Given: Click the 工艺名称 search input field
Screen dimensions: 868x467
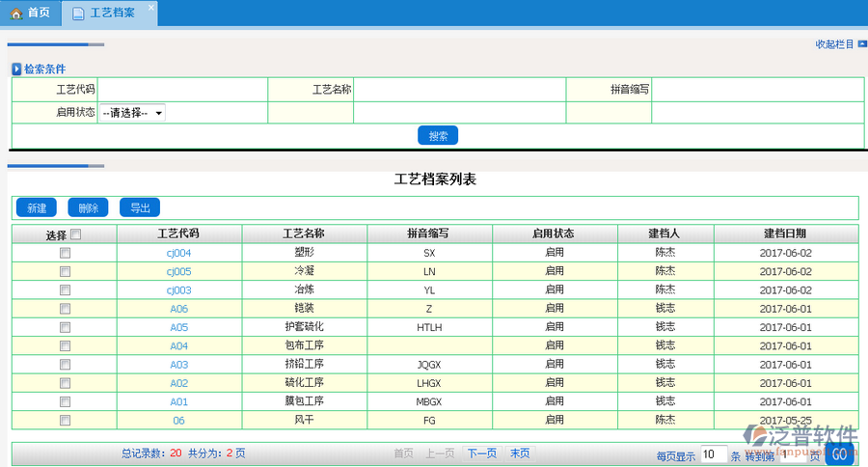Looking at the screenshot, I should (459, 90).
